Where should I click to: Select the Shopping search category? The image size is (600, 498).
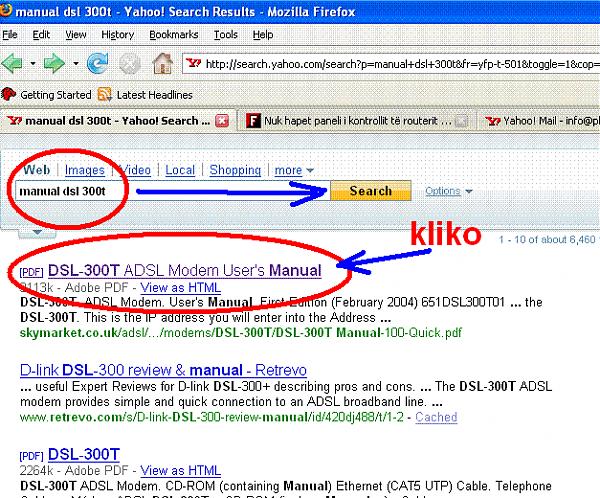235,170
